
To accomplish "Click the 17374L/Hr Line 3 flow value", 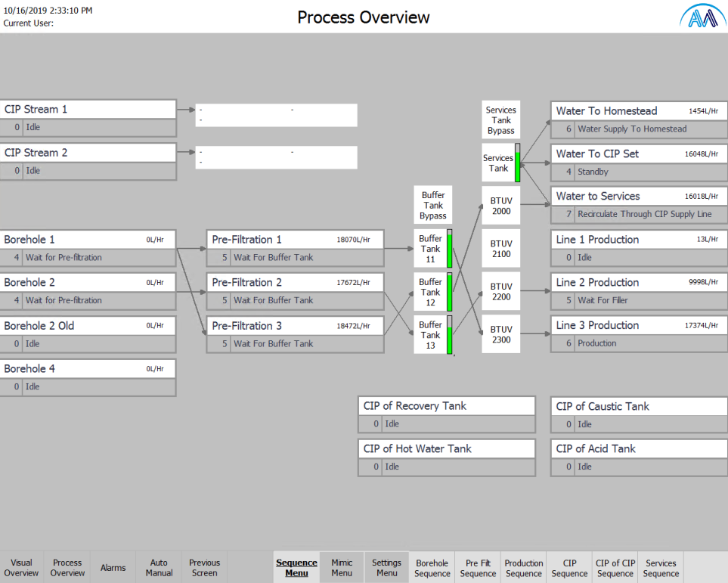I will pyautogui.click(x=702, y=326).
